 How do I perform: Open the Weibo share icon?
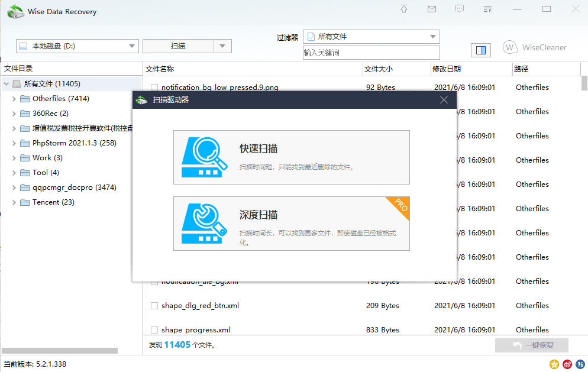click(x=567, y=364)
